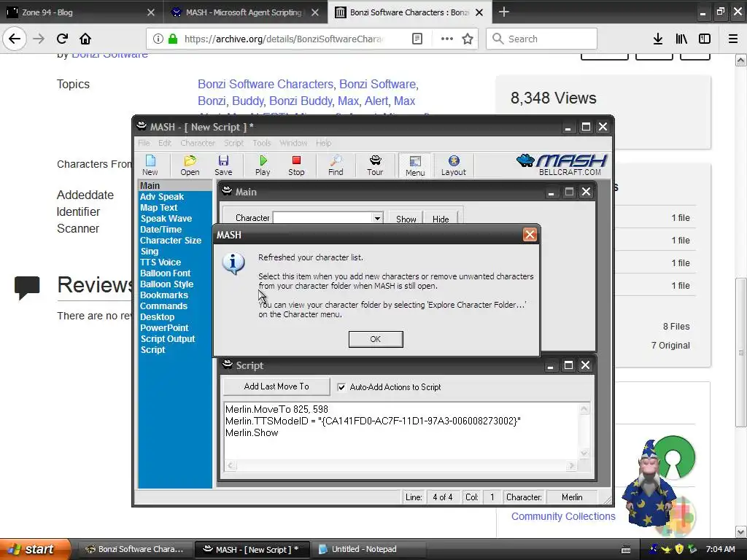
Task: Open the Character menu in MASH
Action: tap(198, 143)
